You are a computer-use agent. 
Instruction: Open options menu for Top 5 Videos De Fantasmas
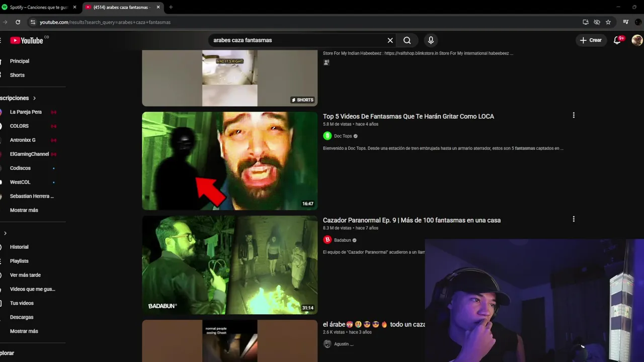pos(574,115)
